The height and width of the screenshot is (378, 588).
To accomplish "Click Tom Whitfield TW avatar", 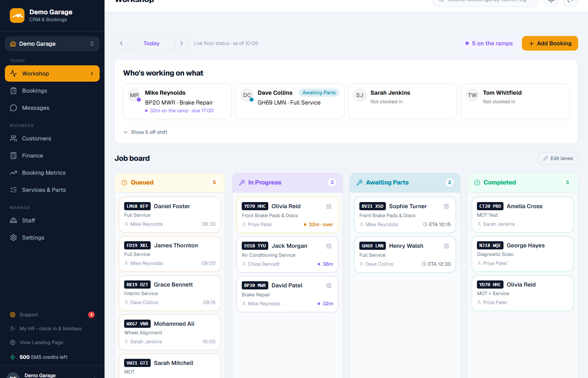I will pos(472,95).
